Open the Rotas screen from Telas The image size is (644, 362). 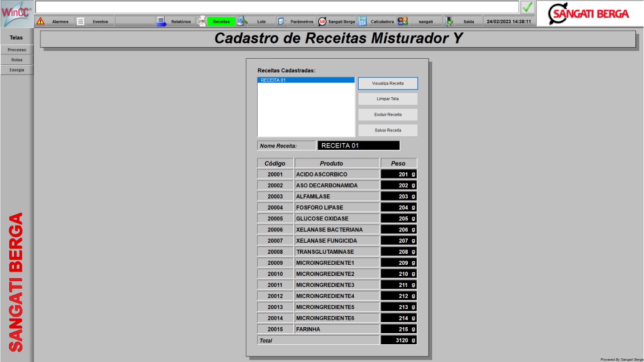pyautogui.click(x=17, y=60)
